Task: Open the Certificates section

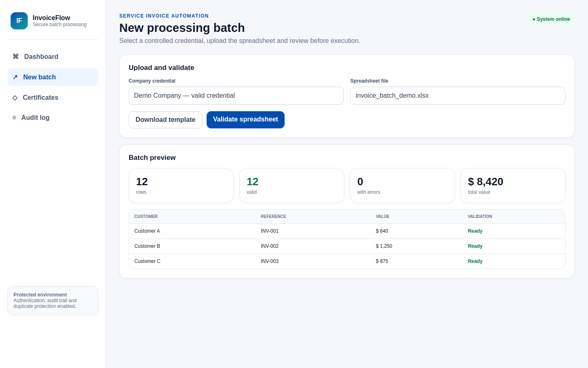Action: point(53,98)
